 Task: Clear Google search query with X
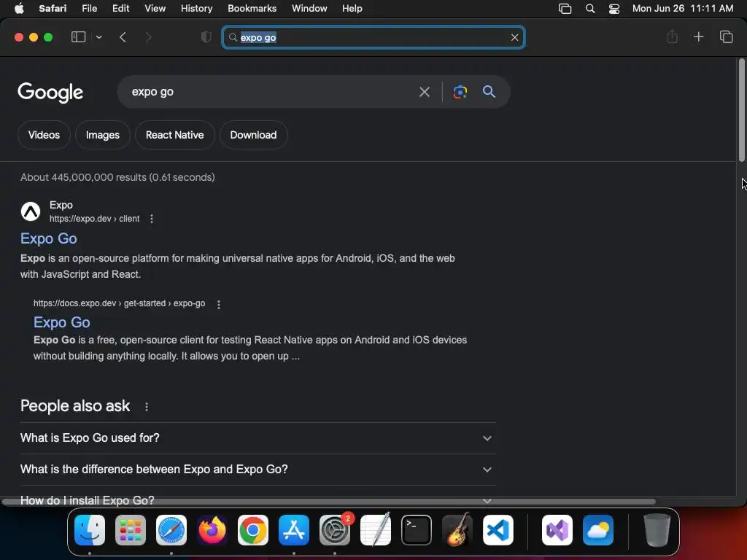point(424,91)
